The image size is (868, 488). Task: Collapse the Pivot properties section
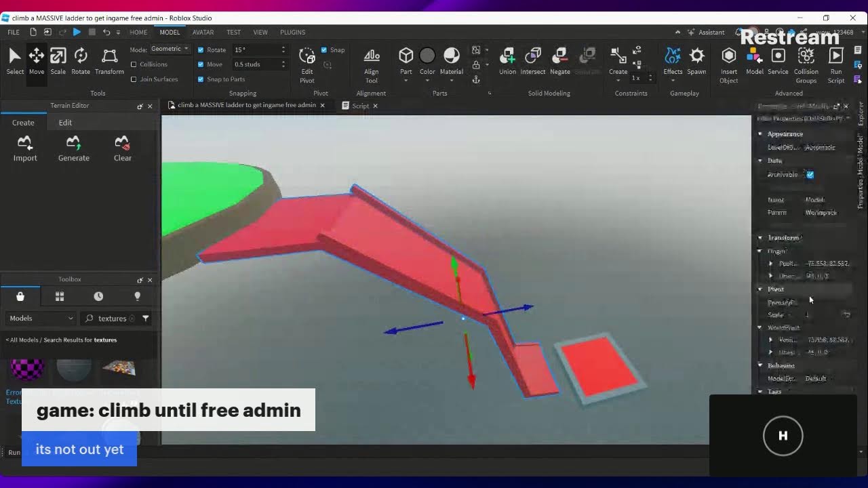coord(760,289)
